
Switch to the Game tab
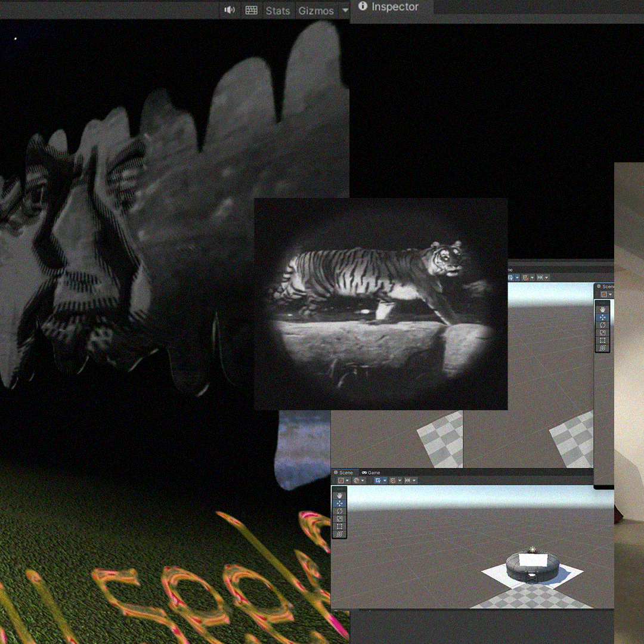tap(371, 473)
